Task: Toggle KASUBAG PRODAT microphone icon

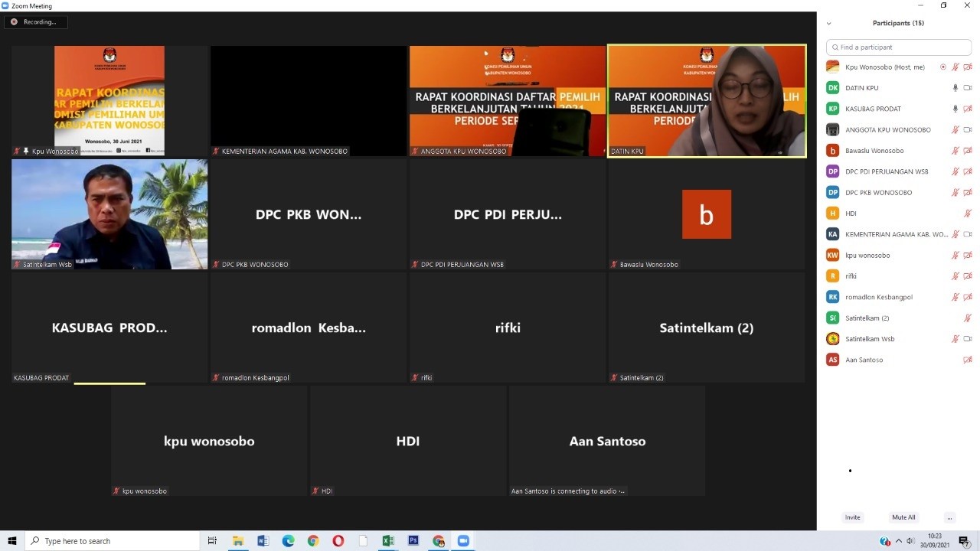Action: click(955, 109)
